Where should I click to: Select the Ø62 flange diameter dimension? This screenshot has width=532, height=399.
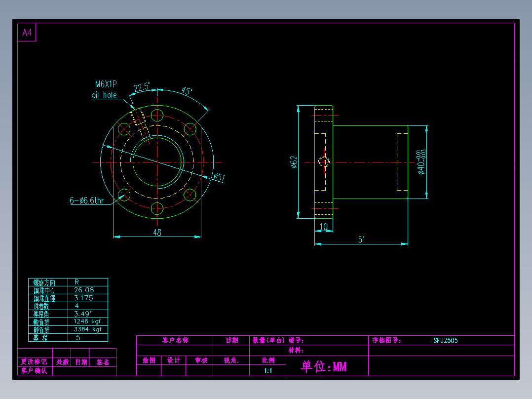pyautogui.click(x=294, y=162)
